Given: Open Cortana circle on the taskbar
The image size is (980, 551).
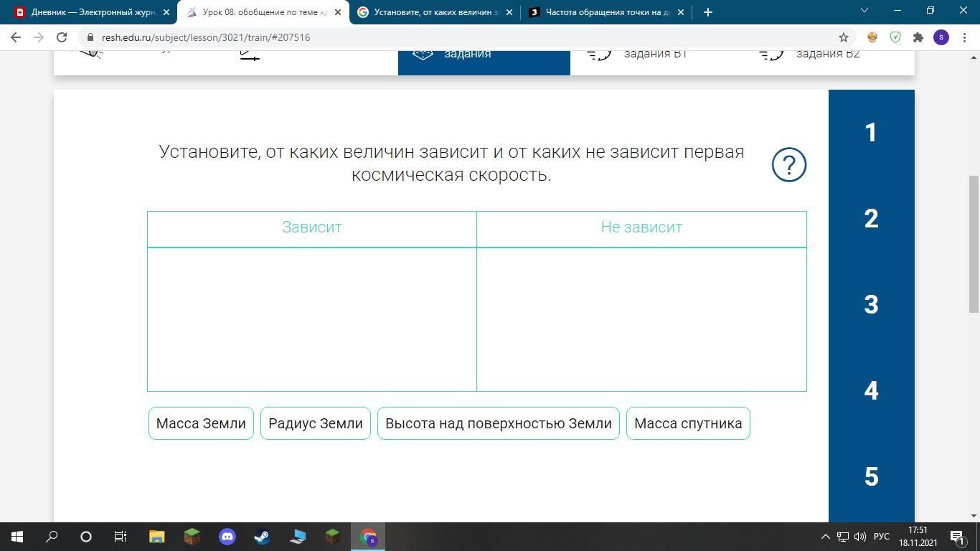Looking at the screenshot, I should (86, 537).
